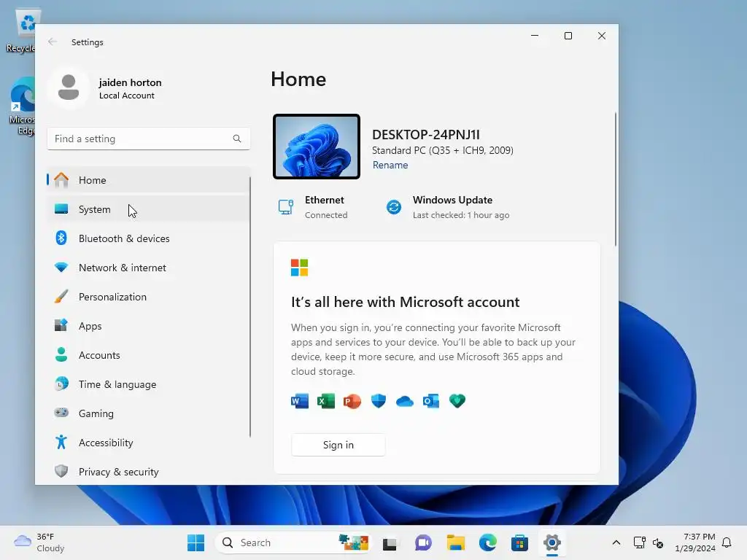
Task: Click the network tray icon on taskbar
Action: pos(639,542)
